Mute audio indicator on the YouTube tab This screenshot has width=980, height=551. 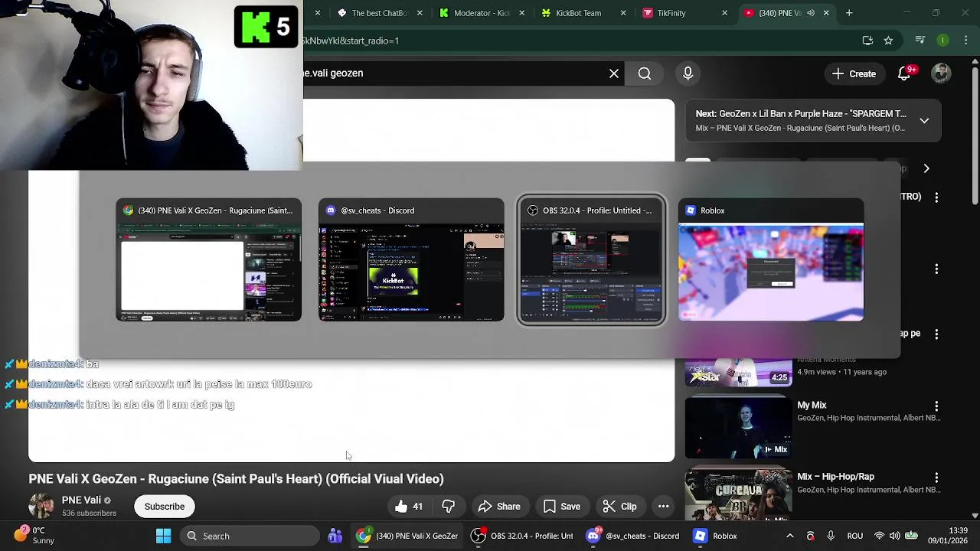click(810, 13)
